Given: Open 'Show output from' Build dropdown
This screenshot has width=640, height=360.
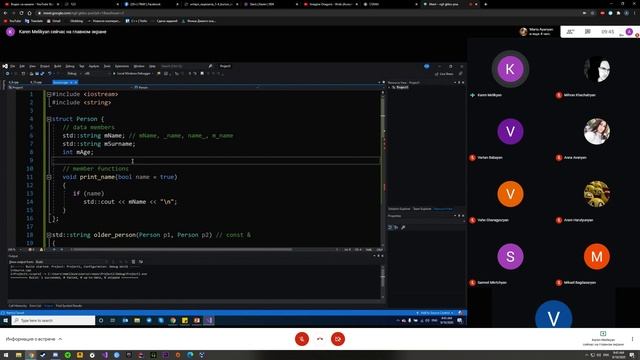Looking at the screenshot, I should tap(71, 262).
